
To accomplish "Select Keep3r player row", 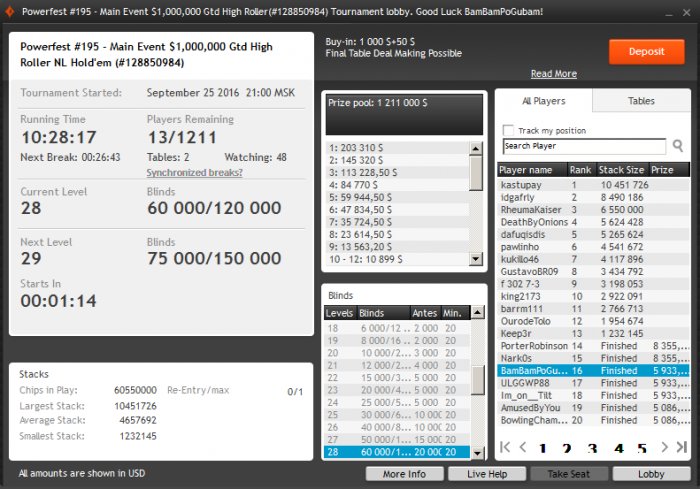I will 593,334.
